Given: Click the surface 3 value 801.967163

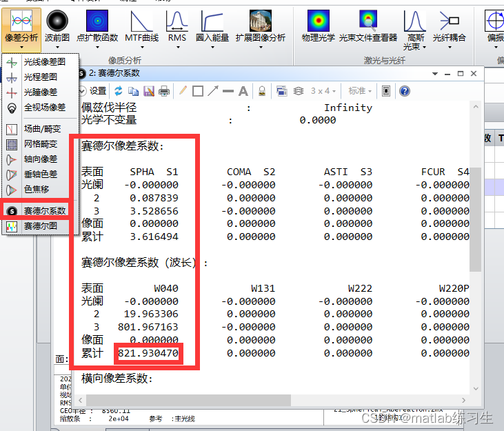Looking at the screenshot, I should [148, 327].
